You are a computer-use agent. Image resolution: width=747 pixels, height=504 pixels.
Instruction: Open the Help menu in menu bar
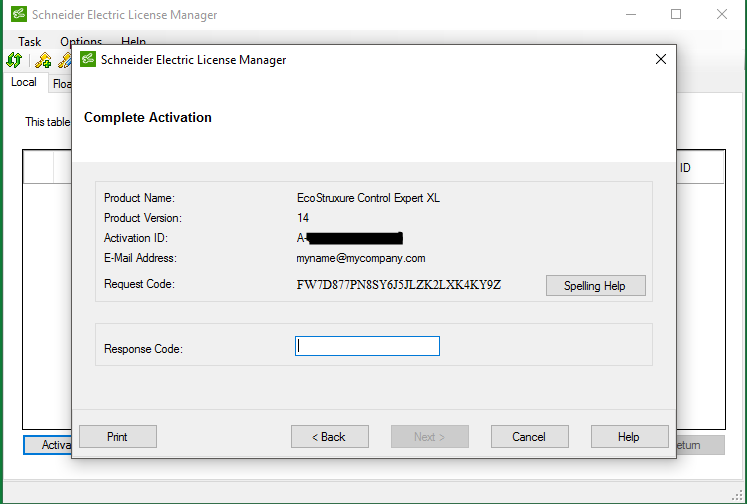click(133, 41)
